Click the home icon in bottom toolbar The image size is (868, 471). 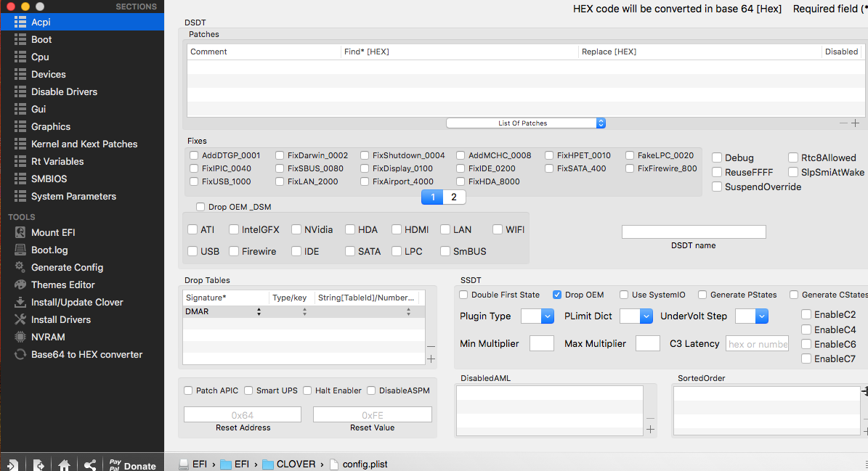click(x=65, y=465)
